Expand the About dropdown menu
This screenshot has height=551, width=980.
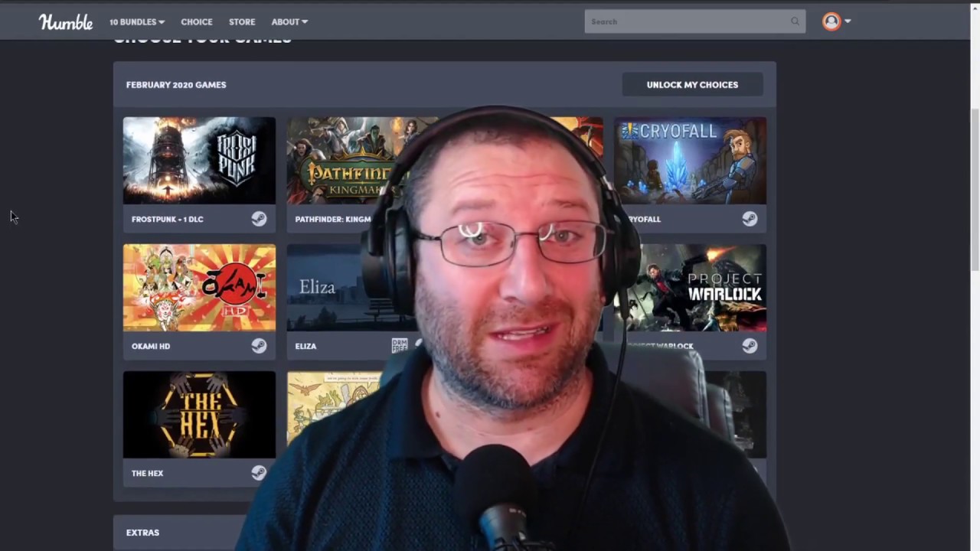(x=289, y=22)
